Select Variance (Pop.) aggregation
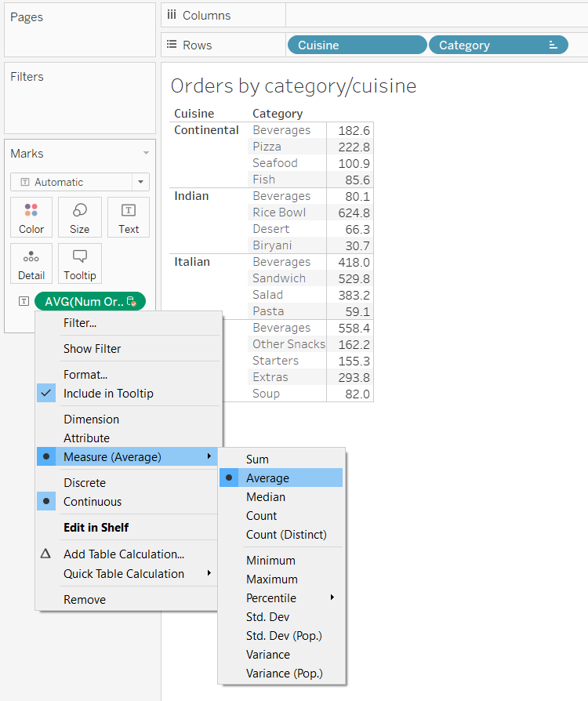 click(281, 673)
